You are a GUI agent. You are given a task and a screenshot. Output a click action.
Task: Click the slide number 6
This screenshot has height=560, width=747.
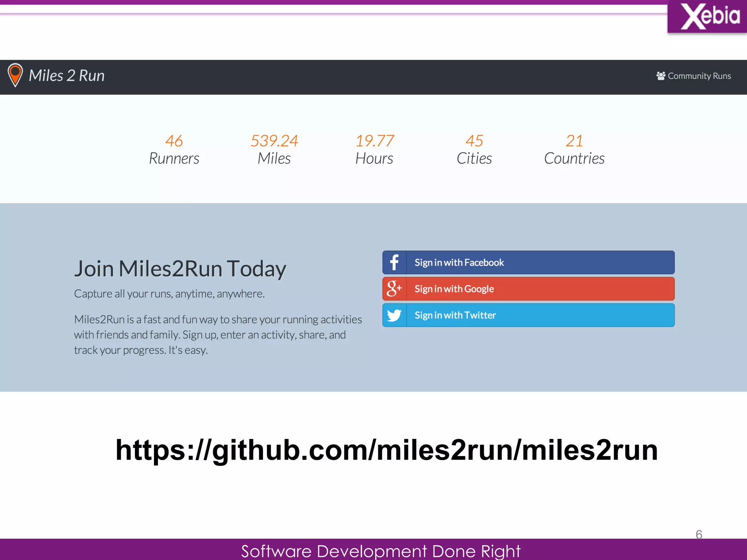coord(699,534)
